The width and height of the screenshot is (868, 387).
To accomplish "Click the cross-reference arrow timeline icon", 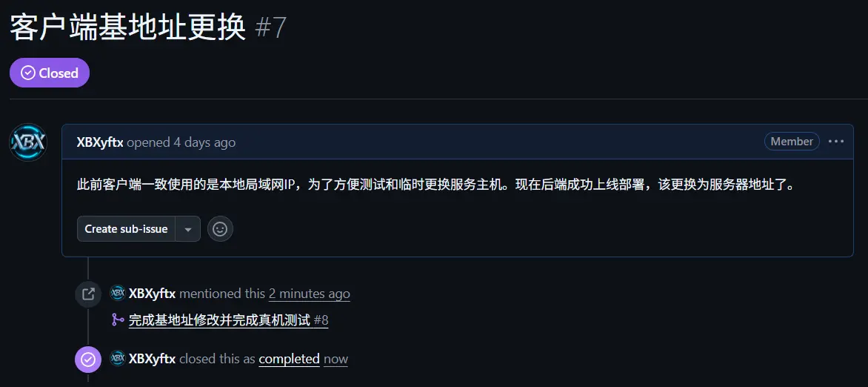I will pos(88,294).
